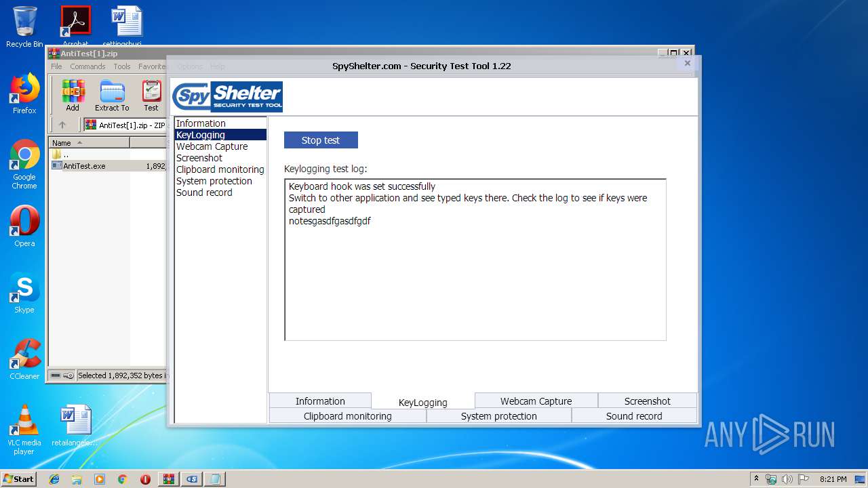This screenshot has height=488, width=868.
Task: Open Recycle Bin desktop icon
Action: coord(24,27)
